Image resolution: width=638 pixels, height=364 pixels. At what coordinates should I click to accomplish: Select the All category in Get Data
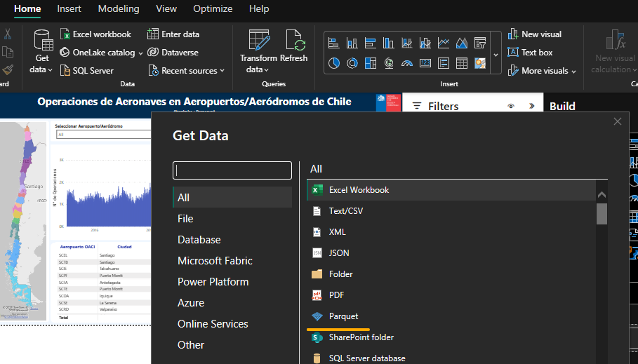click(232, 198)
